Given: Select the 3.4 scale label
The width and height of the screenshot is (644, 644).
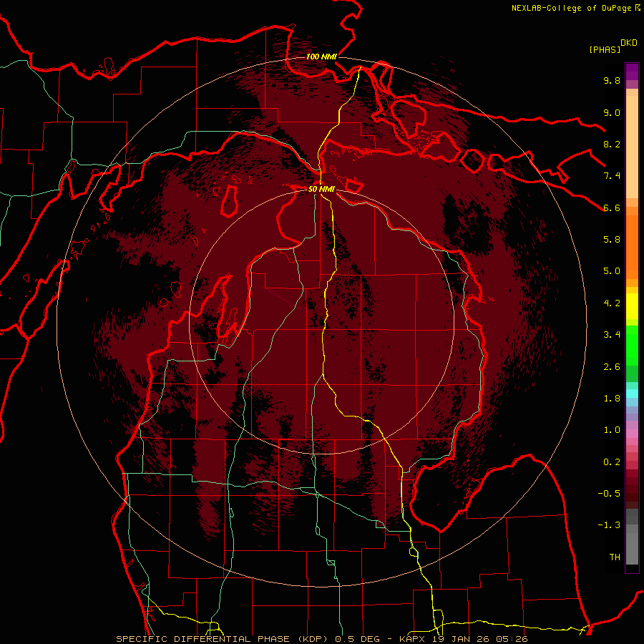Looking at the screenshot, I should [x=612, y=335].
